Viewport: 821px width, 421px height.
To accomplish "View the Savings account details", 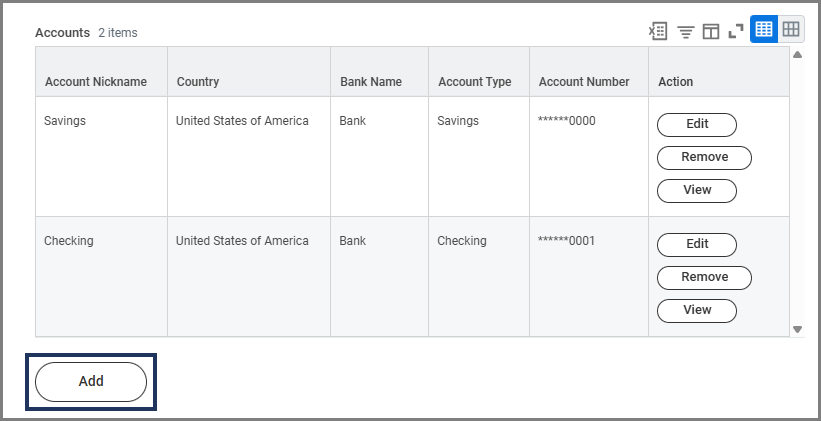I will click(697, 190).
